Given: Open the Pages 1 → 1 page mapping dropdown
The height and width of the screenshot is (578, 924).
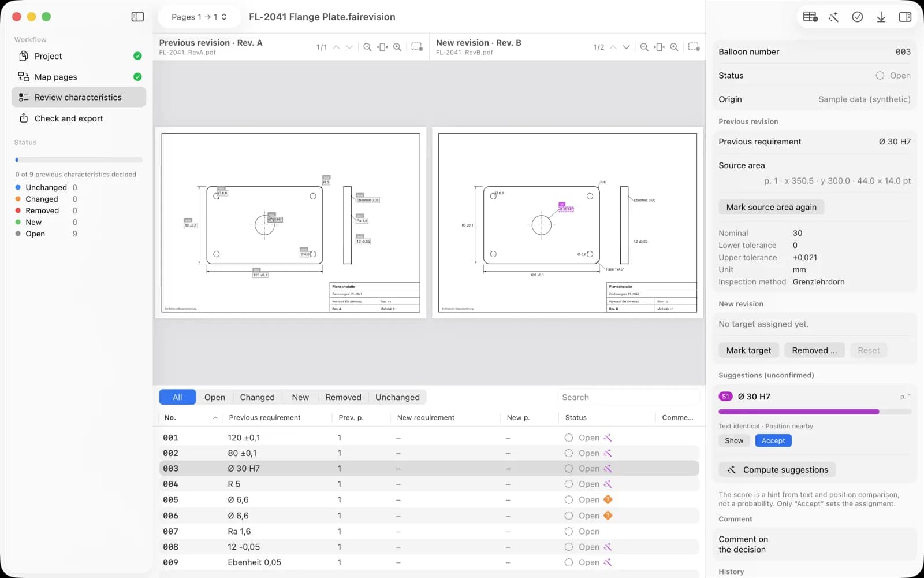Looking at the screenshot, I should tap(199, 17).
